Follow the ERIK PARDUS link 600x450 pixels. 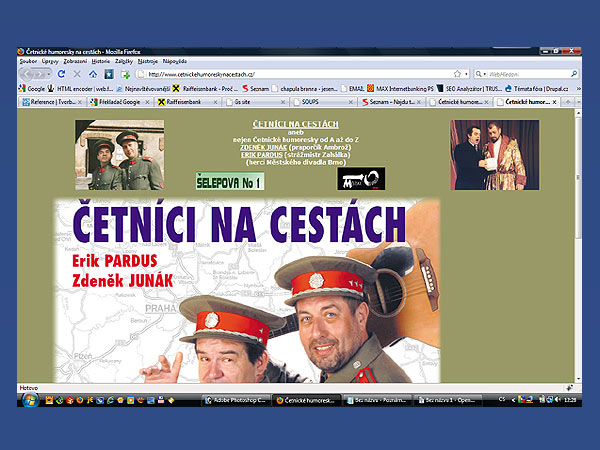pos(262,155)
